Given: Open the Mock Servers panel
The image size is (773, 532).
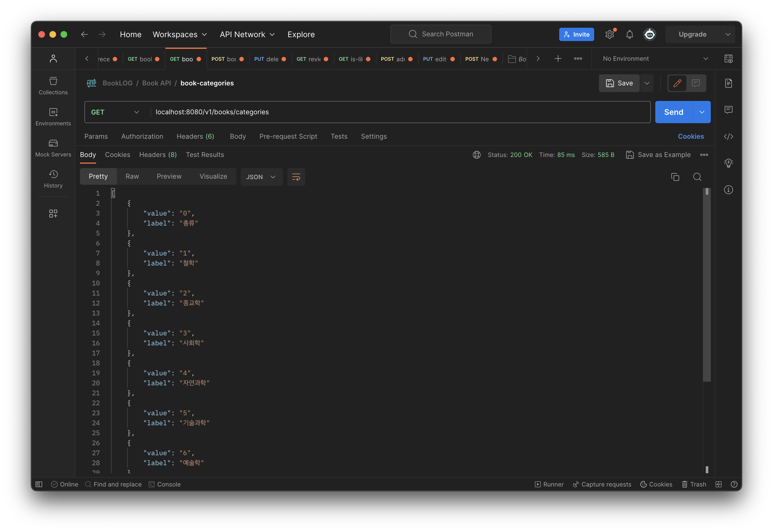Looking at the screenshot, I should point(53,148).
